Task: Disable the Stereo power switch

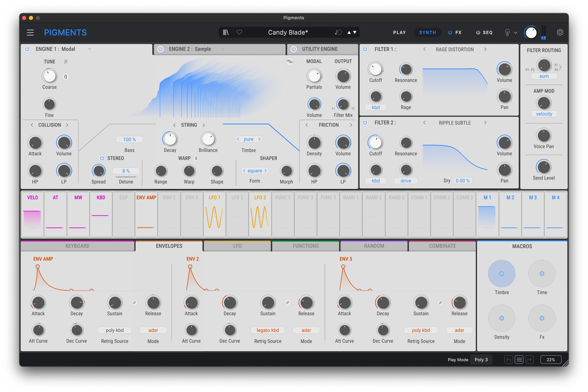Action: tap(102, 158)
